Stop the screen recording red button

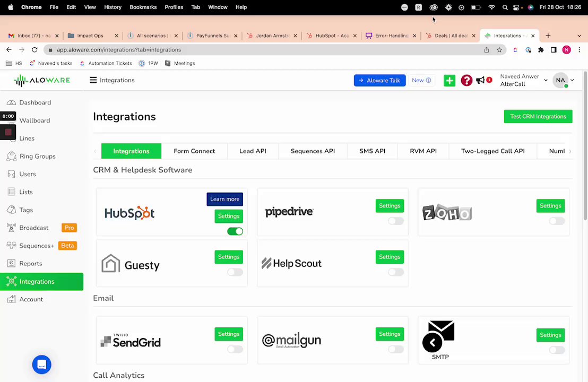click(8, 132)
